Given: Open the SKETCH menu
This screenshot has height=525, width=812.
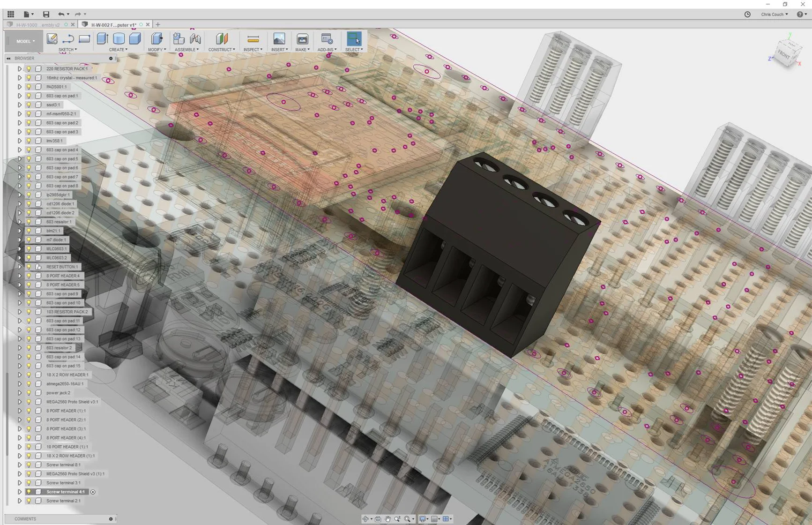Looking at the screenshot, I should coord(67,49).
